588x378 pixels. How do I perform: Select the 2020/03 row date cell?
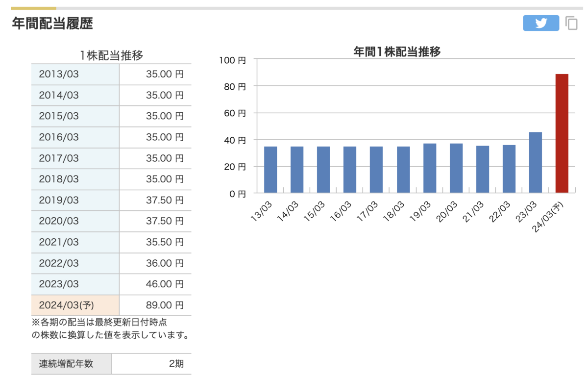75,222
